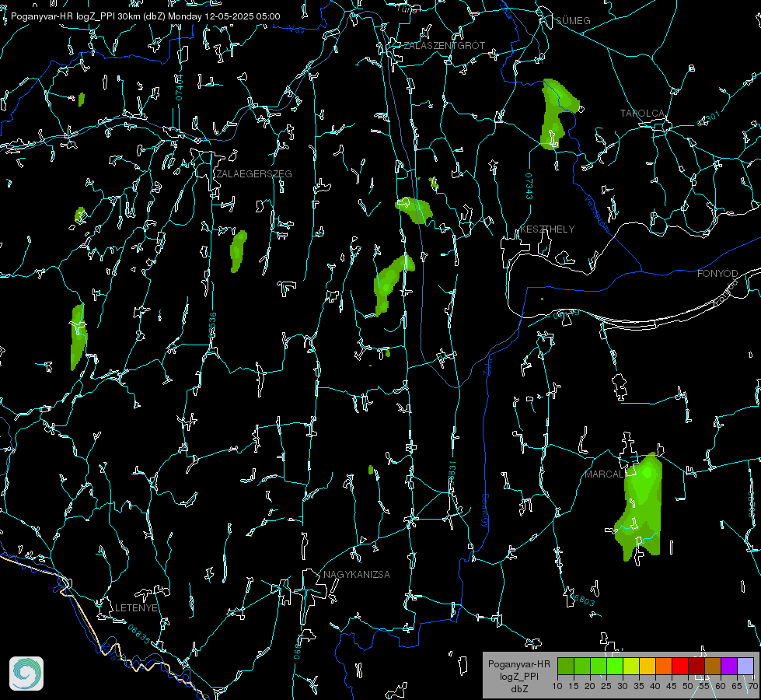Click the 55-60 dBZ brown swatch

(713, 666)
